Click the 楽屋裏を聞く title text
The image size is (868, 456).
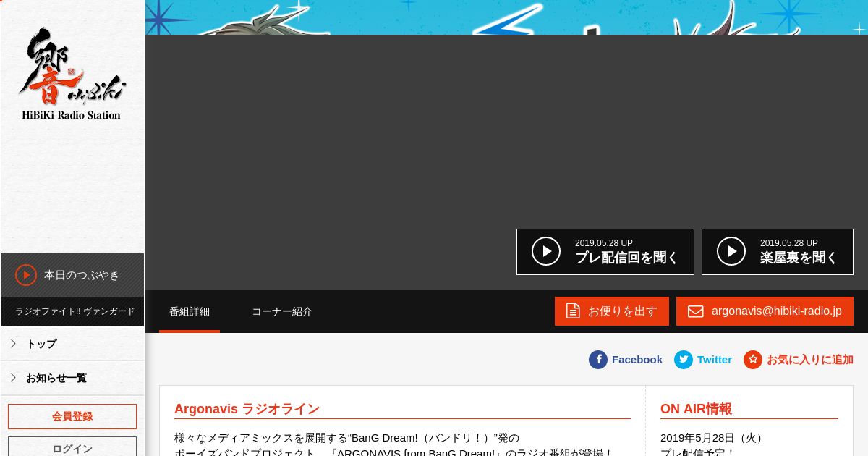[x=799, y=258]
